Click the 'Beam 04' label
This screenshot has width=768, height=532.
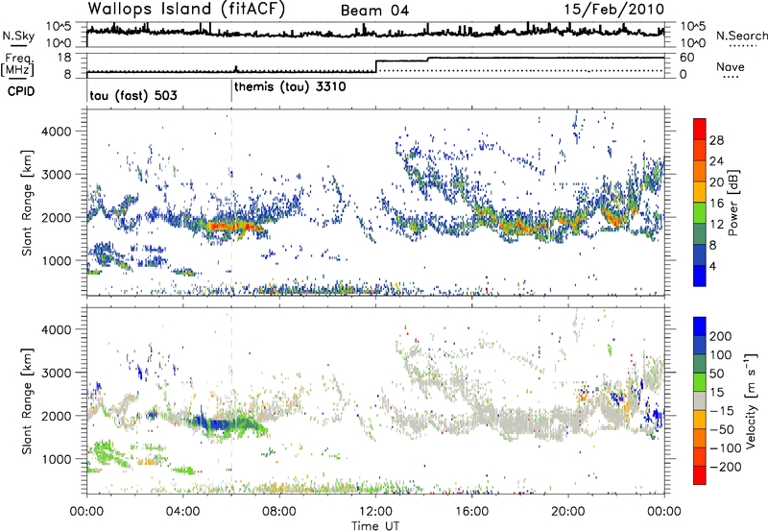[x=374, y=11]
